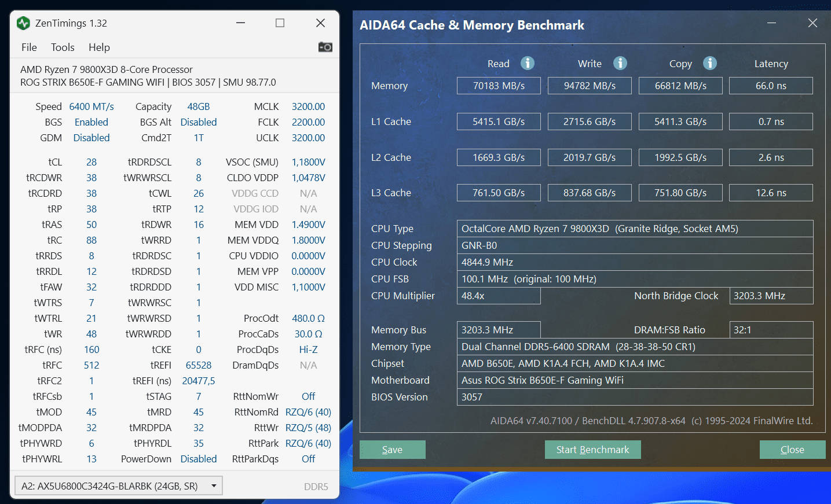Screen dimensions: 831x504
Task: Click L2 Cache Copy value 1992.5 GB/s
Action: pyautogui.click(x=680, y=157)
